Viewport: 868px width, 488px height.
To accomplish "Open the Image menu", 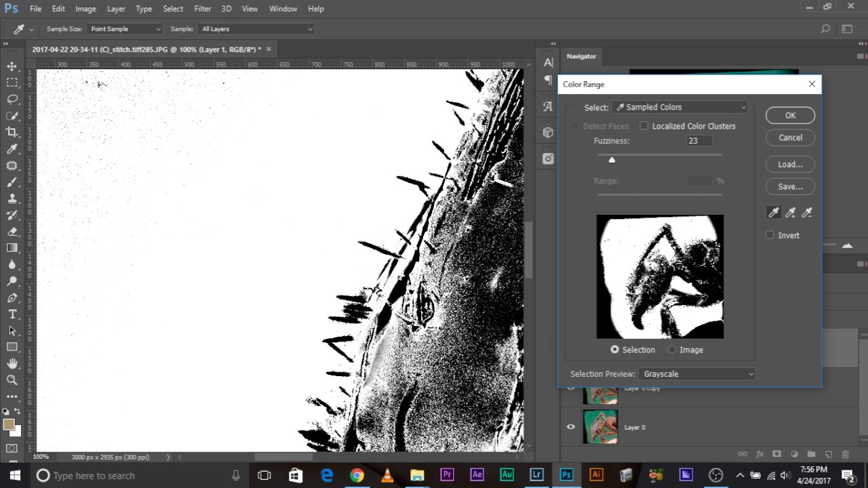I will pyautogui.click(x=85, y=9).
